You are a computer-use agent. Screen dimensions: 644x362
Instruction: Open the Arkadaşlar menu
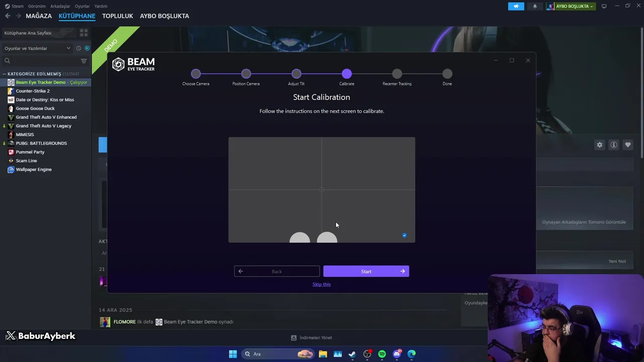pos(60,6)
